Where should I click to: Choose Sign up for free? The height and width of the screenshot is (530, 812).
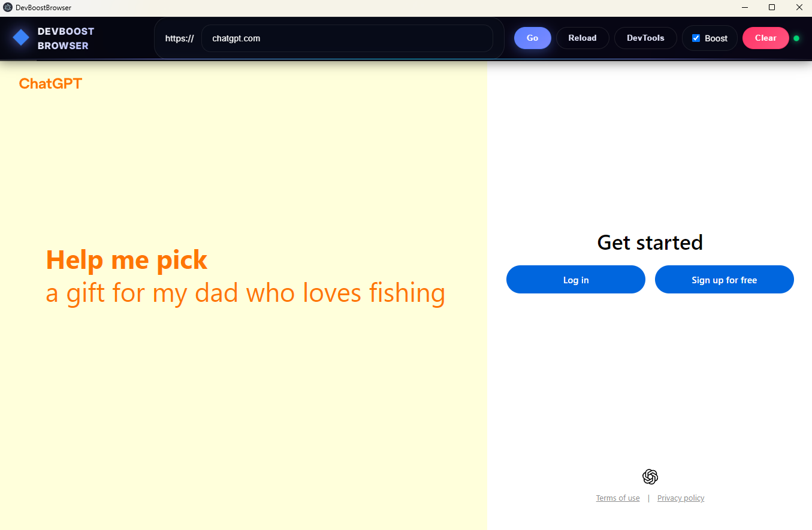click(724, 280)
